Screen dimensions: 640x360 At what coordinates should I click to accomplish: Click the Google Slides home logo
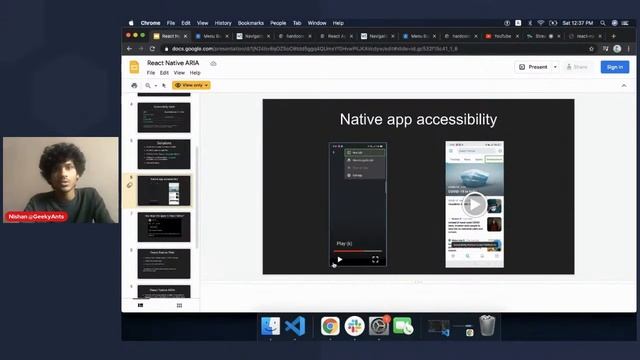click(134, 67)
